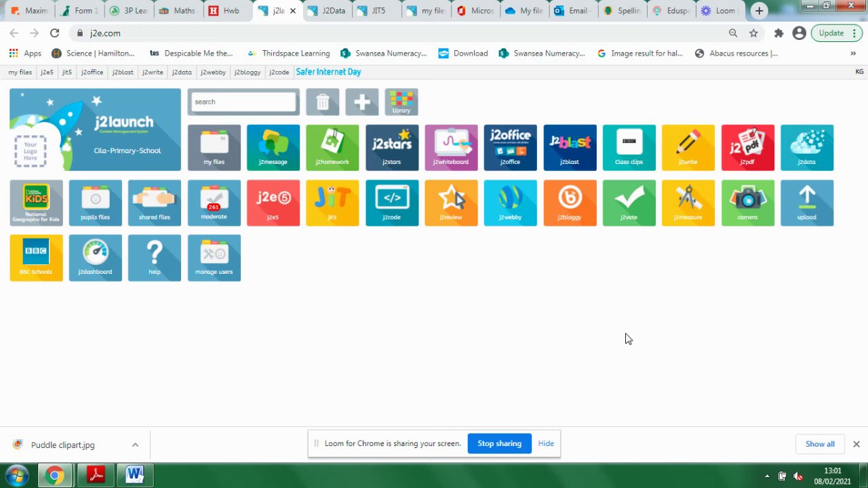Open the shared files tile
Screen dimensions: 868x488
(x=155, y=203)
